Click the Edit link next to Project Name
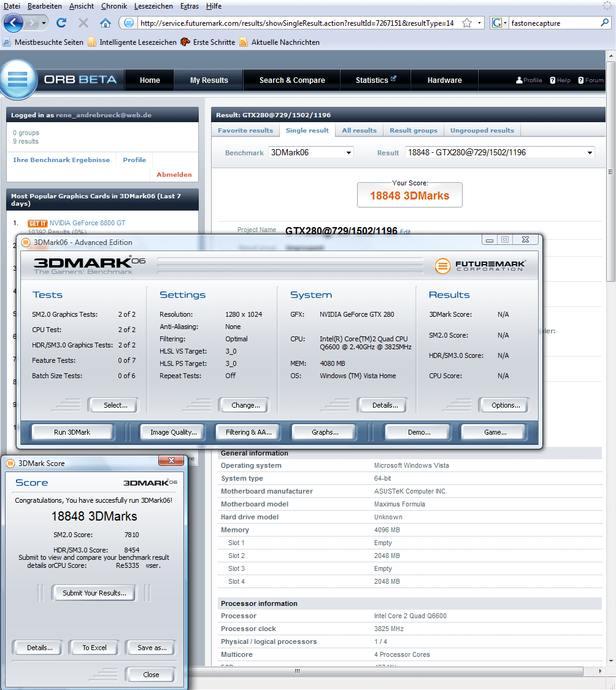The width and height of the screenshot is (616, 690). [405, 232]
